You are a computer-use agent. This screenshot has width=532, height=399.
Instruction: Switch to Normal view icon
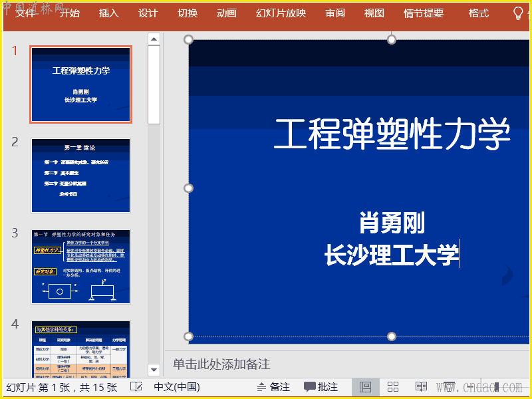pyautogui.click(x=365, y=387)
